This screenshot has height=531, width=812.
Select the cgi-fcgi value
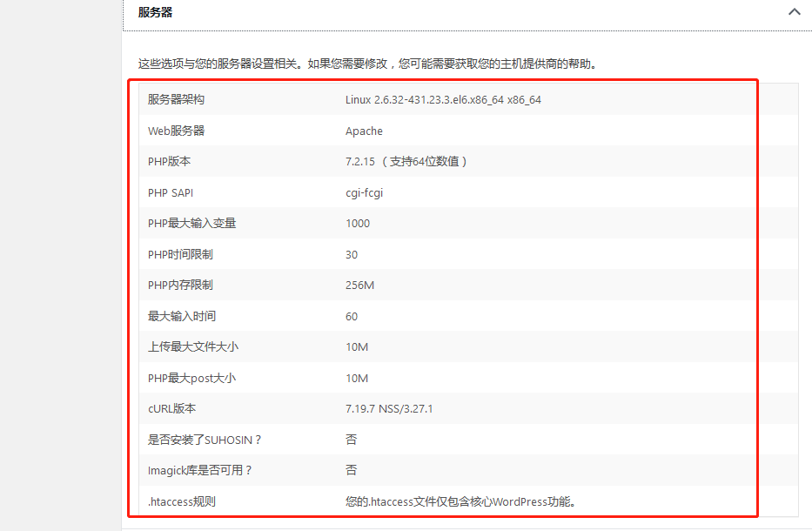click(365, 192)
